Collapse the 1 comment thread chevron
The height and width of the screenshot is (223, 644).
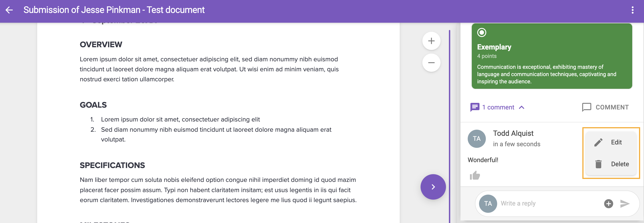coord(521,107)
